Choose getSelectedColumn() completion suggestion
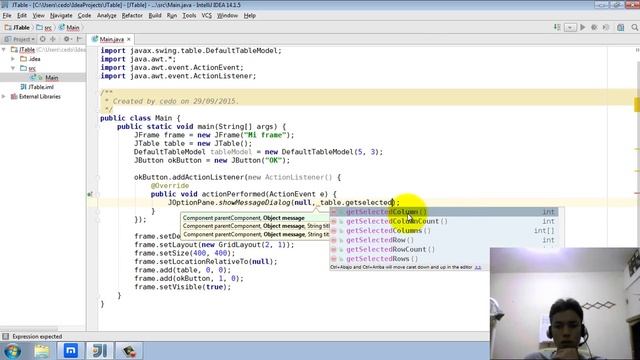Image resolution: width=640 pixels, height=360 pixels. [444, 212]
